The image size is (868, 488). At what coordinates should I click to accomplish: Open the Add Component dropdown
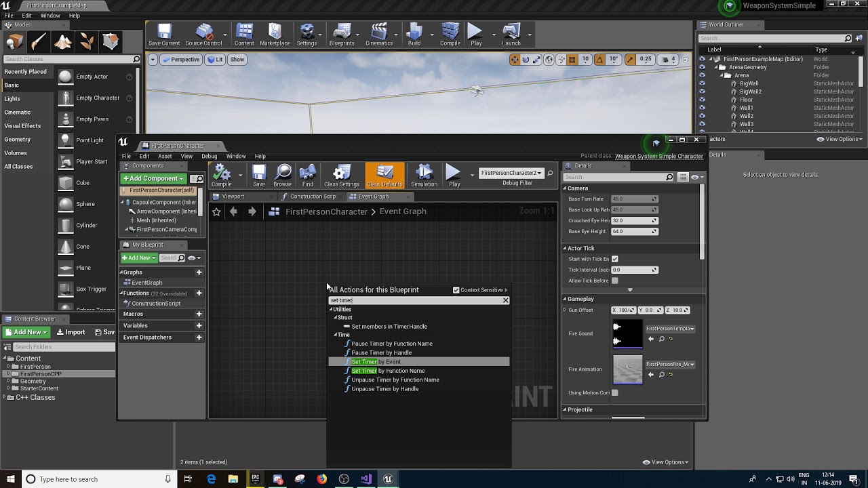coord(153,178)
